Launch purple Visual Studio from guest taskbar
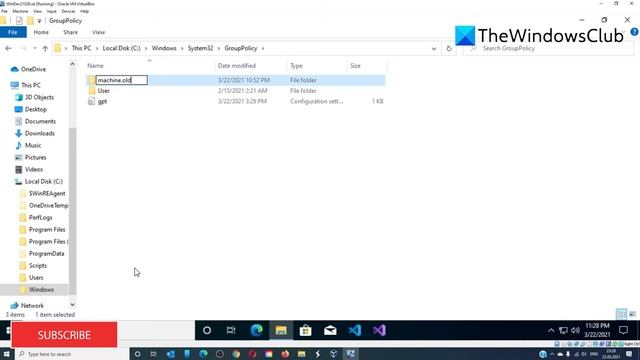 tap(379, 331)
